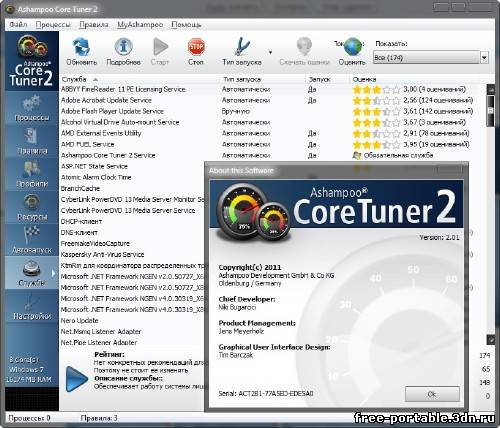Select ABBYY FineReader 11 PE Licensing Service row
This screenshot has height=428, width=500.
pyautogui.click(x=273, y=89)
